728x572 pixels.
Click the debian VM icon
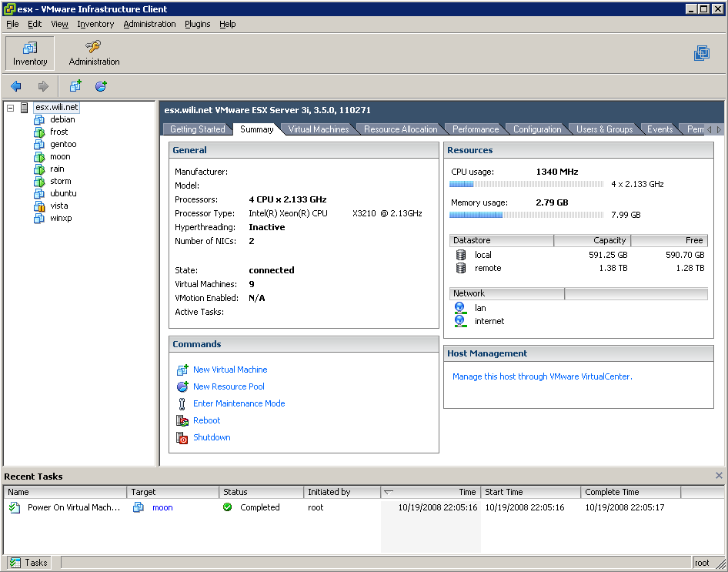(39, 120)
